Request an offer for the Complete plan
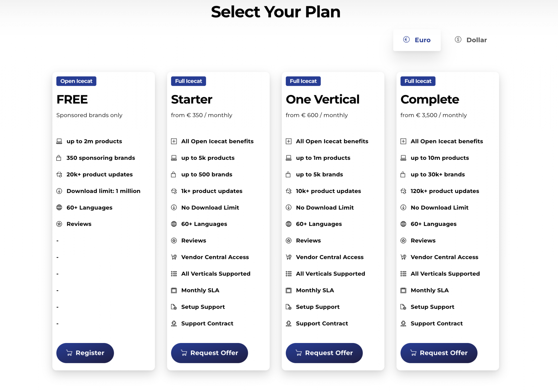Screen dimensions: 558x392 pos(439,353)
